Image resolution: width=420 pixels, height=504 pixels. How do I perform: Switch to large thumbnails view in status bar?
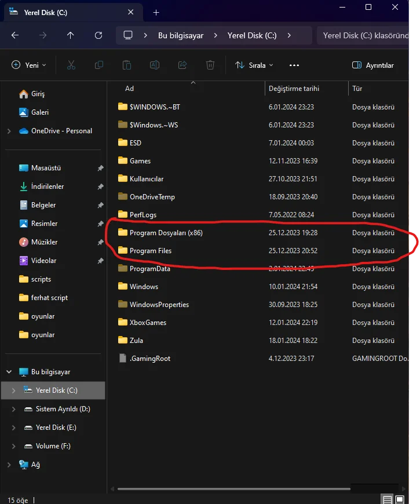[400, 500]
